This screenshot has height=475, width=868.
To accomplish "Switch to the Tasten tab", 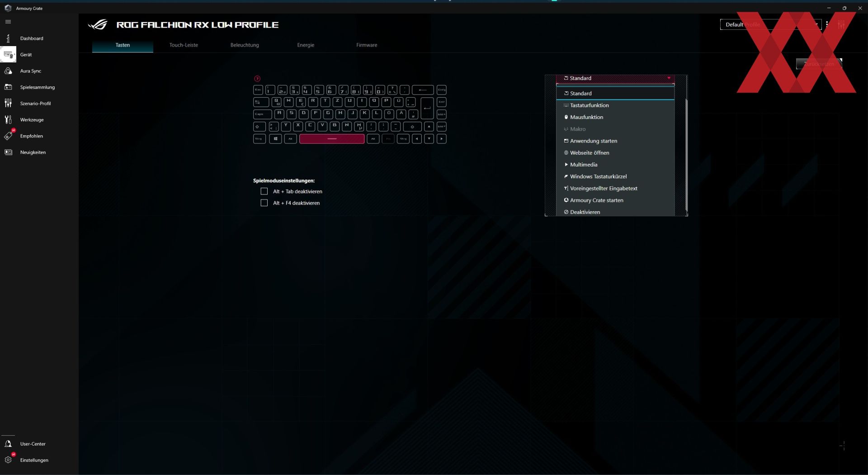I will coord(123,45).
